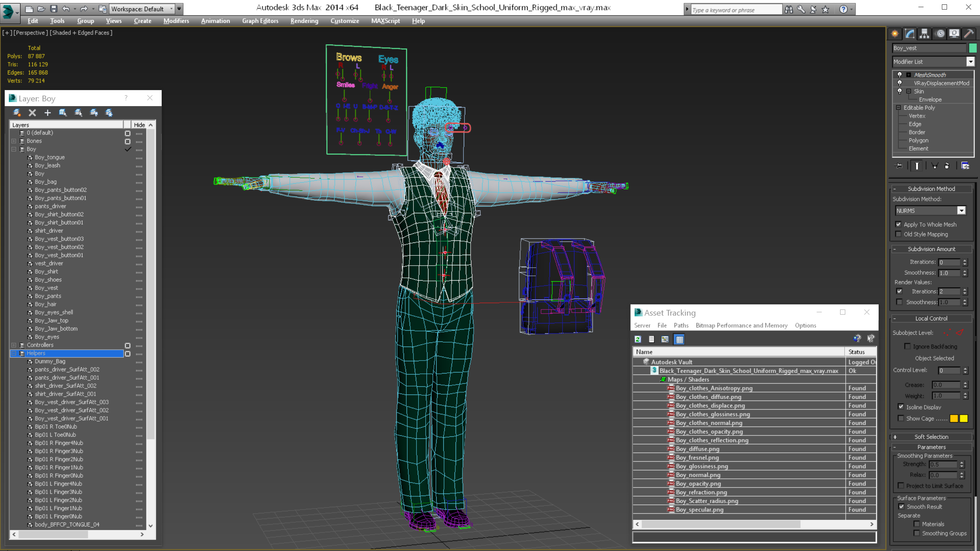Click the Create New Layer icon
This screenshot has width=980, height=551.
click(17, 113)
